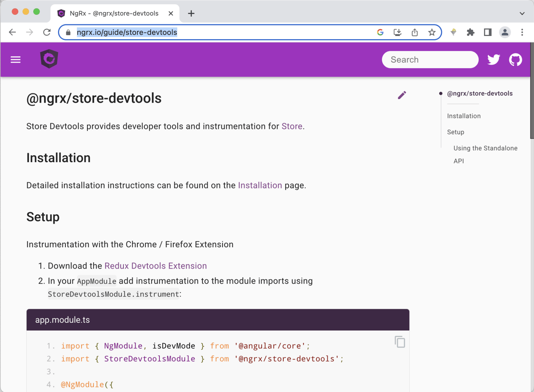534x392 pixels.
Task: Toggle the browser side panel
Action: coord(488,33)
